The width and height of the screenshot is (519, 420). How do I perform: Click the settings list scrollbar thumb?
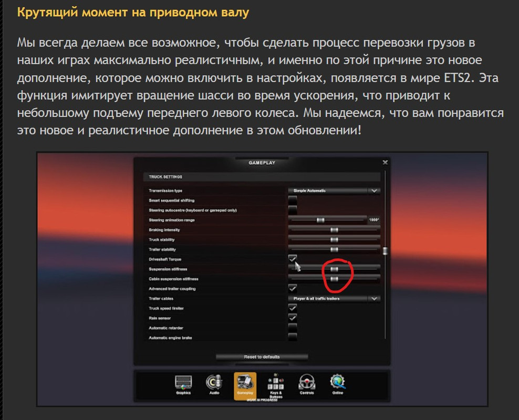pyautogui.click(x=385, y=250)
